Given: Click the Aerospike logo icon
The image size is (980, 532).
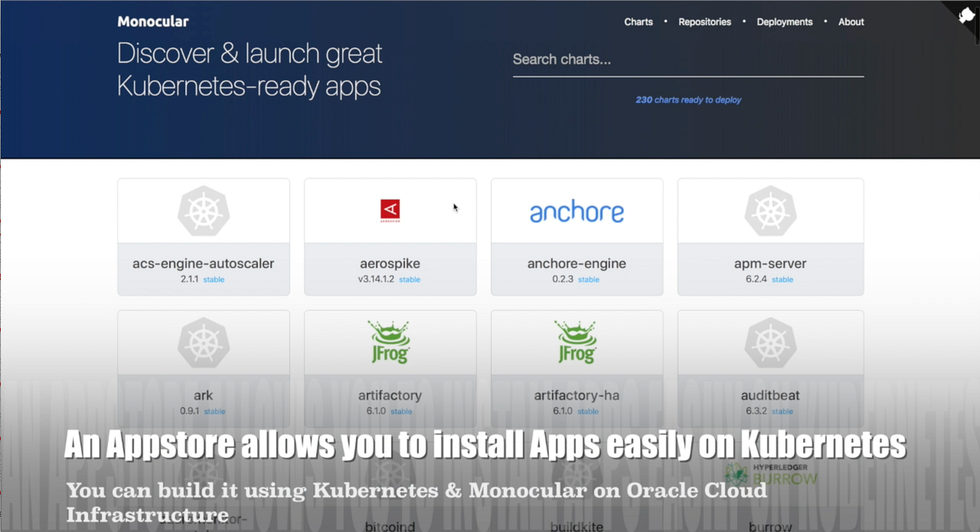Looking at the screenshot, I should (390, 210).
